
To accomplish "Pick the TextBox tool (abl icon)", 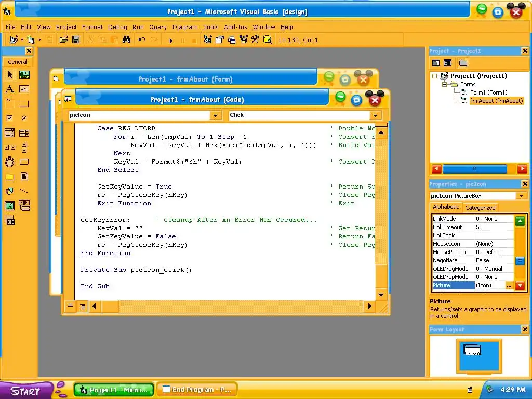I will click(x=24, y=89).
